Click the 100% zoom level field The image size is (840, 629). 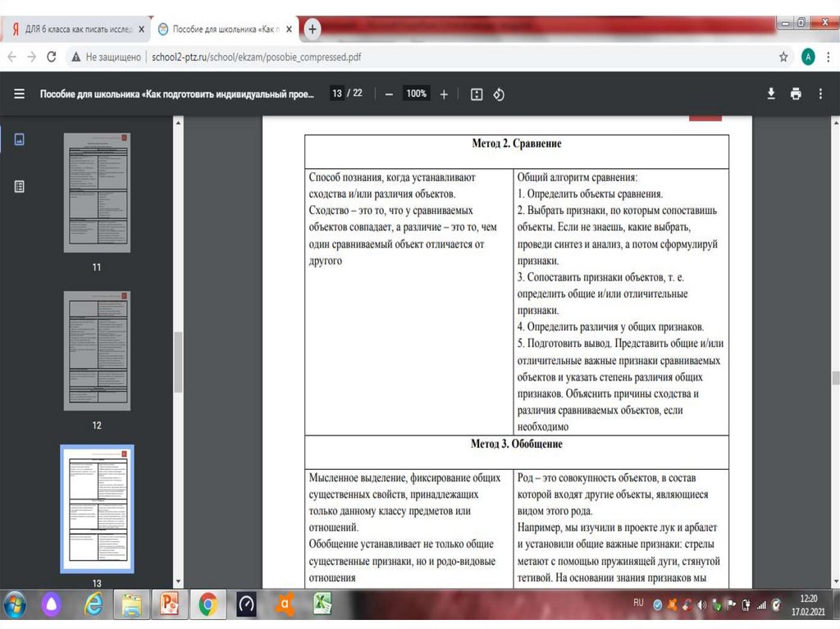pyautogui.click(x=417, y=94)
